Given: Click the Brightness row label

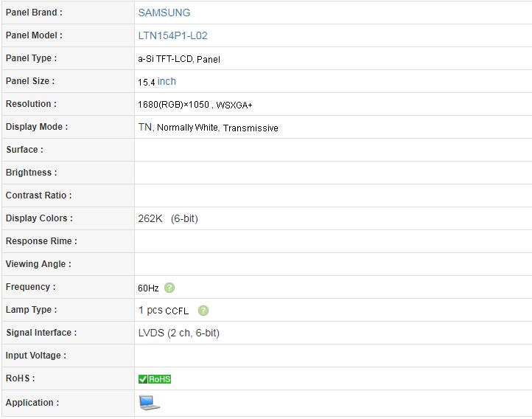Looking at the screenshot, I should [31, 173].
